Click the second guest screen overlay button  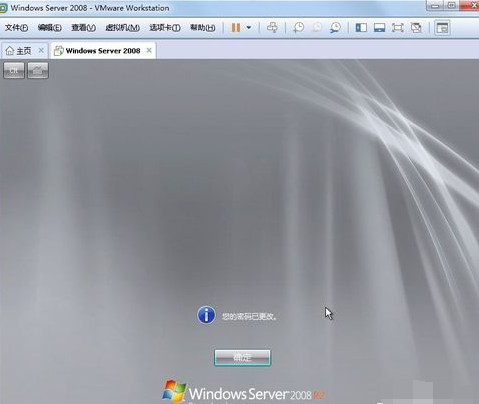[38, 70]
